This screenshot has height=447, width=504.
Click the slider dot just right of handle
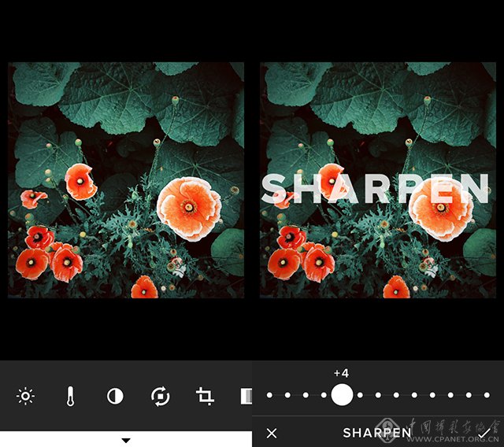[361, 395]
